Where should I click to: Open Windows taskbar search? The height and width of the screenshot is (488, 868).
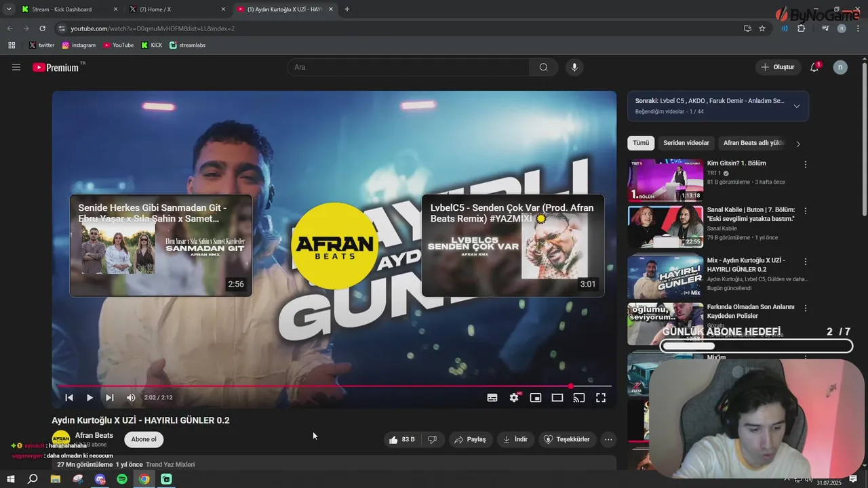(33, 479)
